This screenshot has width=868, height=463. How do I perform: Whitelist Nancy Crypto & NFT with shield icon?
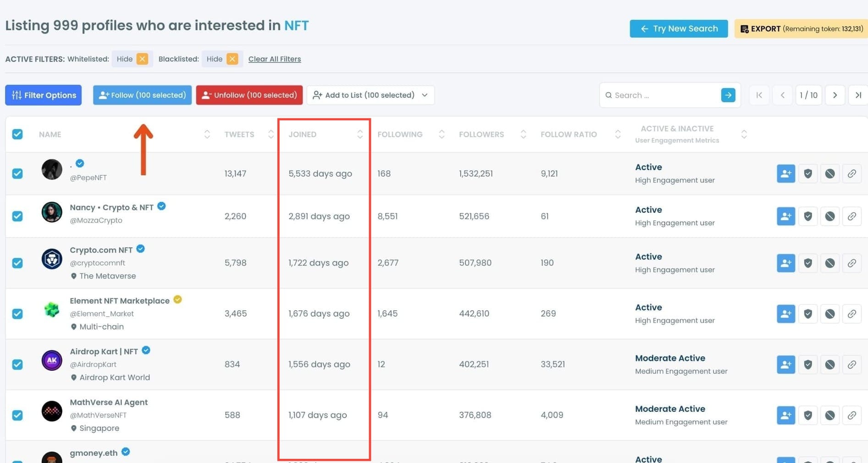807,216
